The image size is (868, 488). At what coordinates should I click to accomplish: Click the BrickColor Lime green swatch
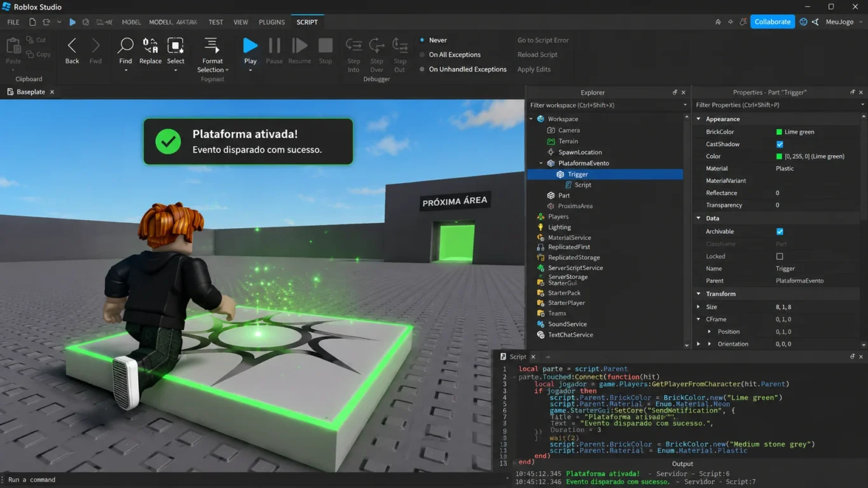(x=779, y=132)
